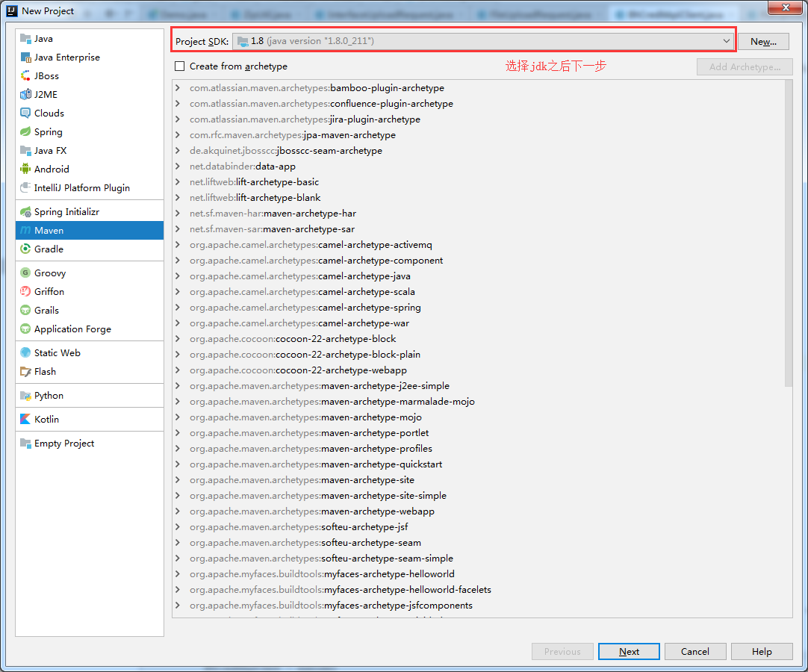
Task: Select camel-archetype-java row
Action: pos(479,276)
